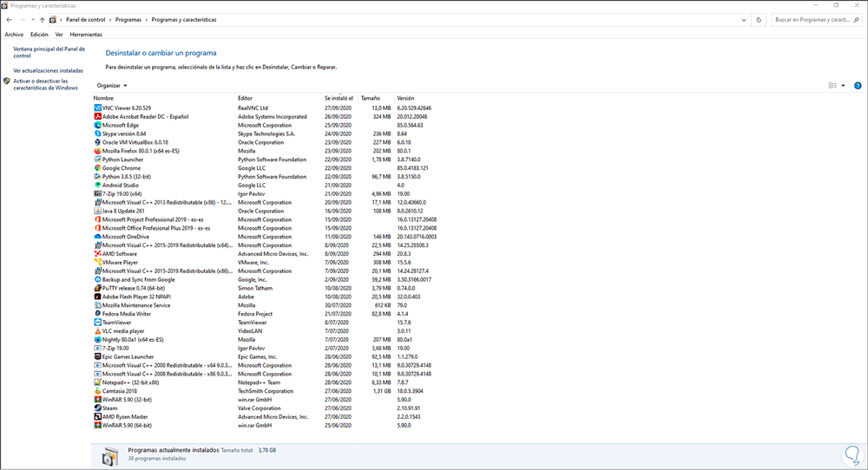Click the WinRAR 5.90 (64-bit) icon
This screenshot has width=868, height=470.
(98, 425)
